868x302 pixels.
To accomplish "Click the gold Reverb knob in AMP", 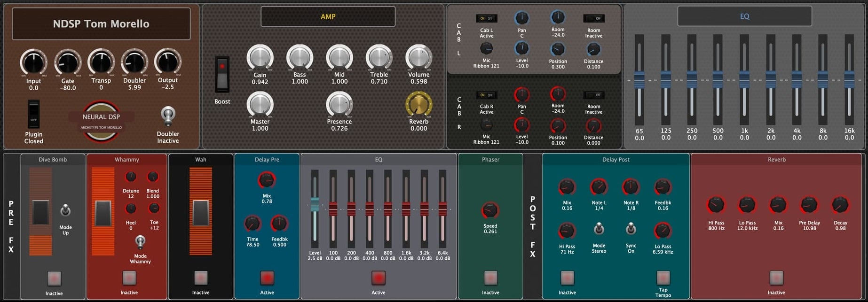I will coord(418,104).
